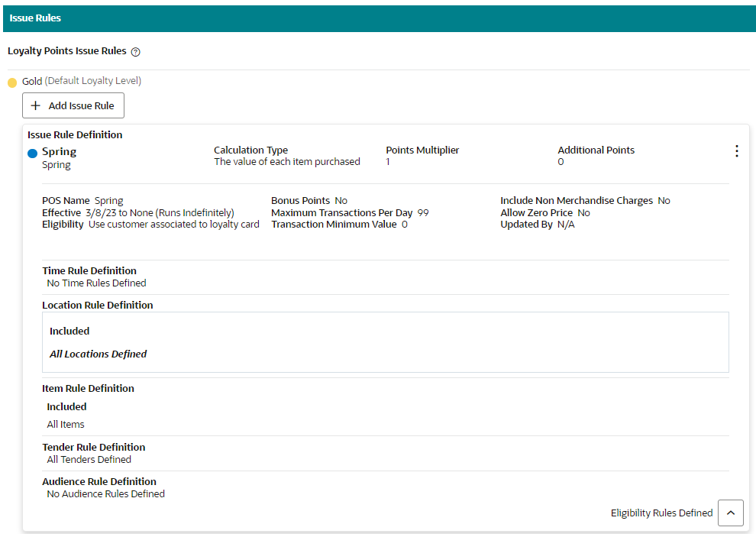Image resolution: width=756 pixels, height=537 pixels.
Task: Click the Tender Rule Definition heading
Action: pyautogui.click(x=93, y=448)
